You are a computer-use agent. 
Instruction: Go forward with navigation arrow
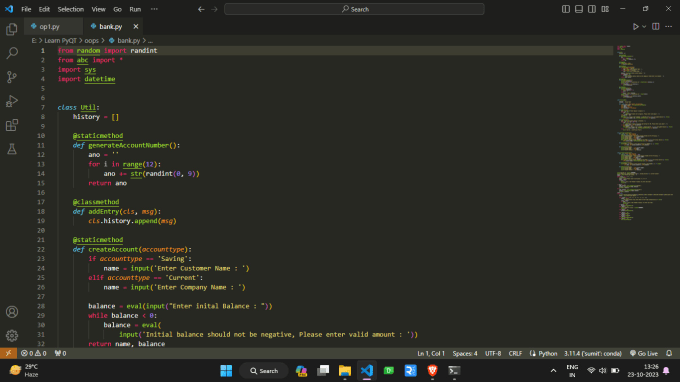point(214,9)
